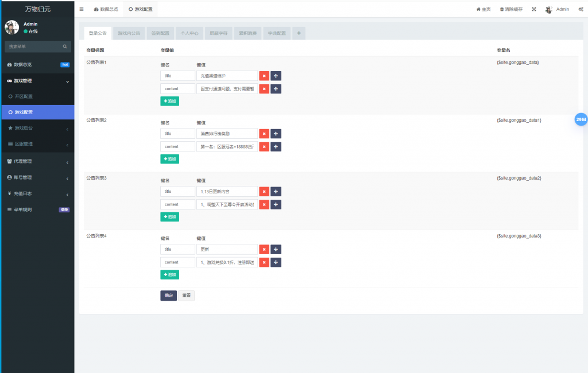Select the 字典配置 config tab
588x373 pixels.
point(277,33)
